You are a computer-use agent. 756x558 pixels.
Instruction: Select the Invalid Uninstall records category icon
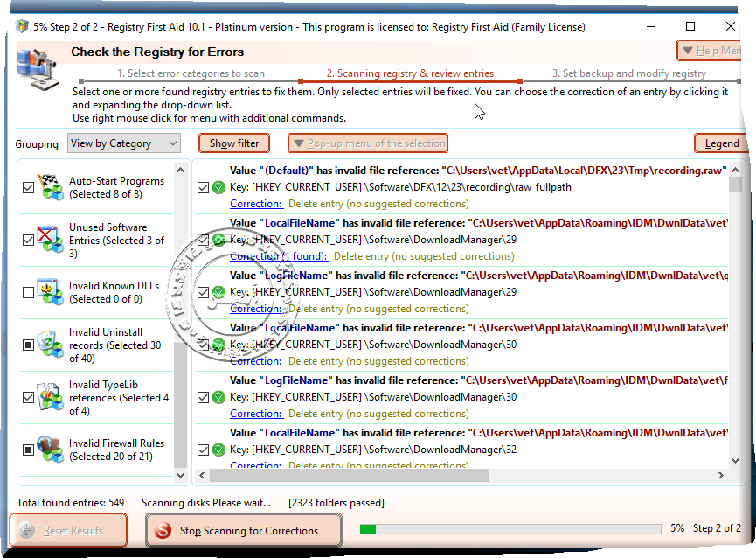coord(51,345)
